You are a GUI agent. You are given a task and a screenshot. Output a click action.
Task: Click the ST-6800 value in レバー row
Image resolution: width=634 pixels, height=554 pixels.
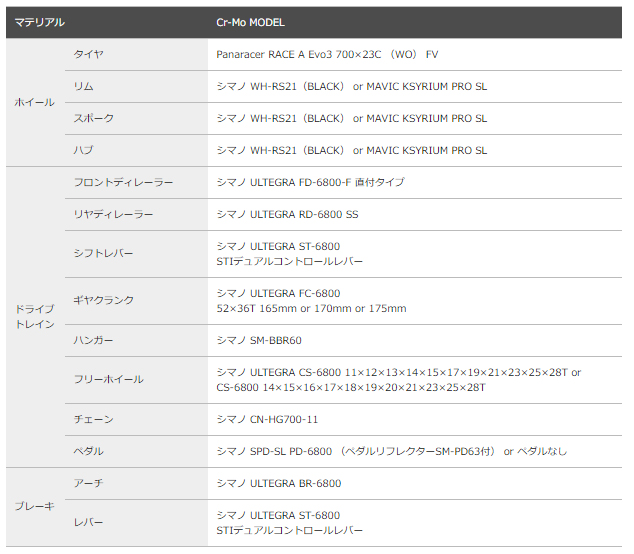click(290, 523)
